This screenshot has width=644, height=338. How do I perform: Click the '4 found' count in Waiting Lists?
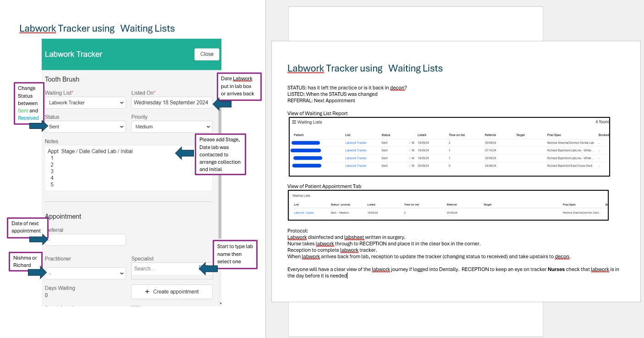click(x=602, y=122)
